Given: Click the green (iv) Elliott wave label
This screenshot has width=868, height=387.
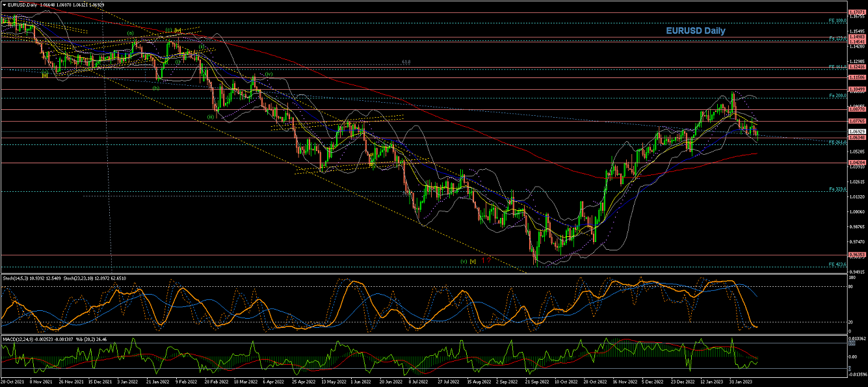Looking at the screenshot, I should point(268,73).
